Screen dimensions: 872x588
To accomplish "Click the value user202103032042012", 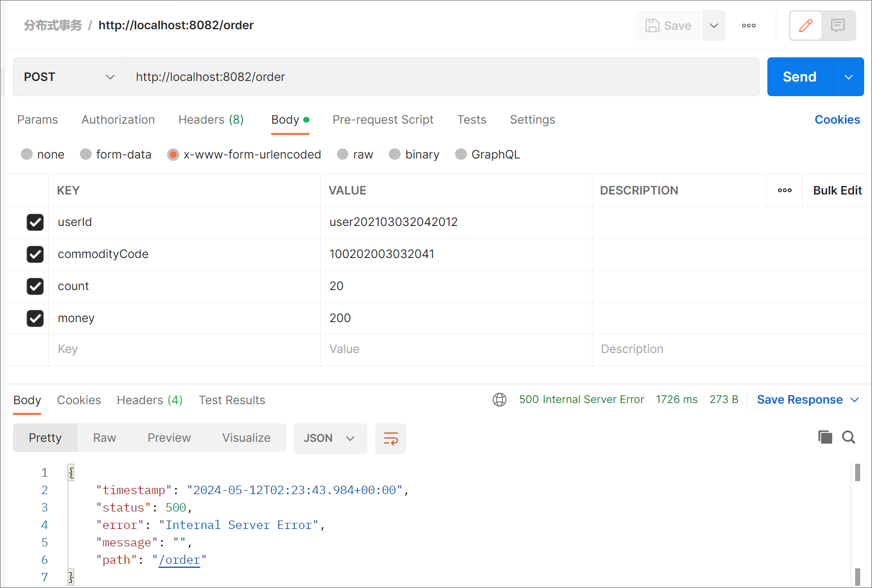I will (x=394, y=222).
